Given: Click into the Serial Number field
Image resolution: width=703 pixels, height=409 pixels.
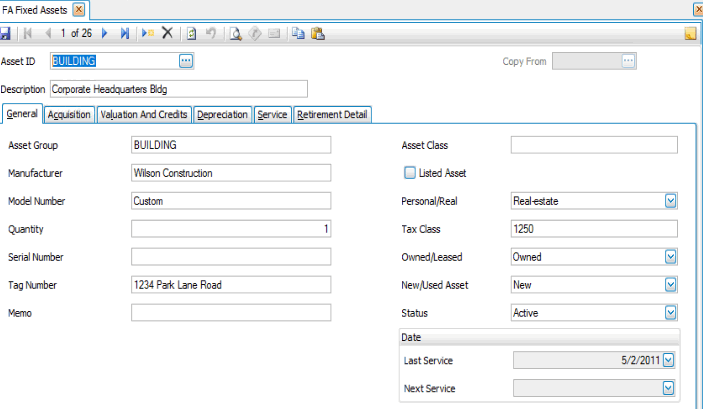Looking at the screenshot, I should pyautogui.click(x=230, y=257).
